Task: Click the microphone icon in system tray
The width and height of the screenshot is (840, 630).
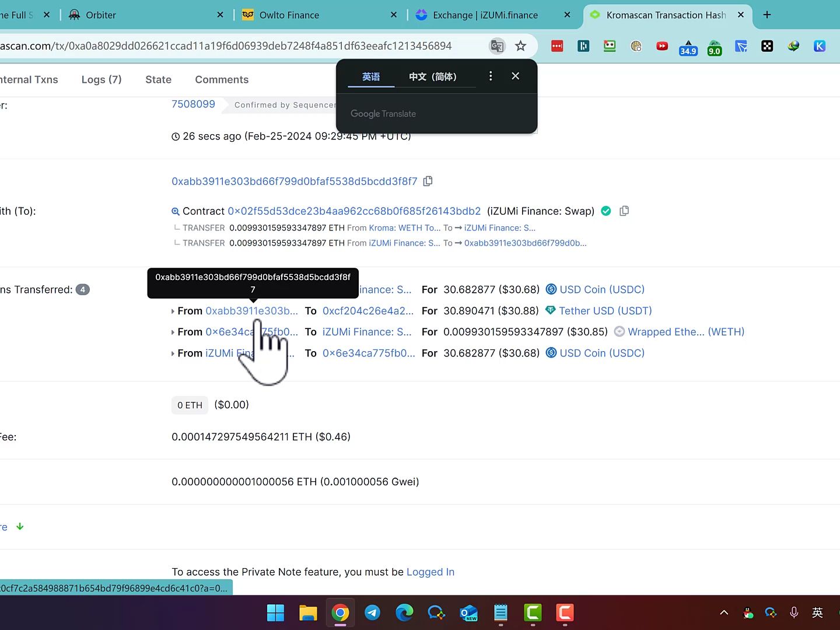Action: pos(794,612)
